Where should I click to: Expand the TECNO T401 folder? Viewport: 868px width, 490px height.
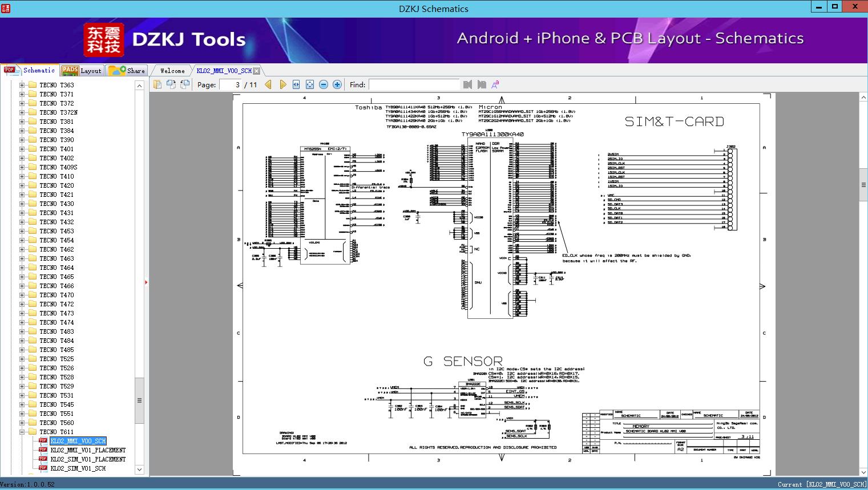click(22, 149)
